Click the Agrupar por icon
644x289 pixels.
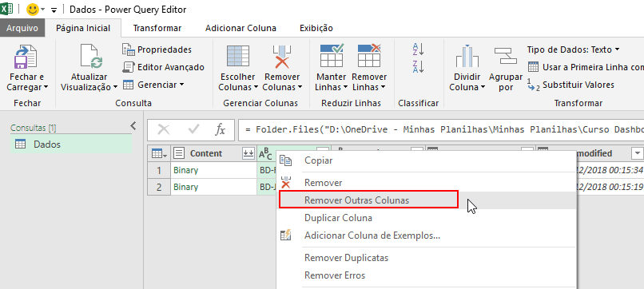(505, 56)
